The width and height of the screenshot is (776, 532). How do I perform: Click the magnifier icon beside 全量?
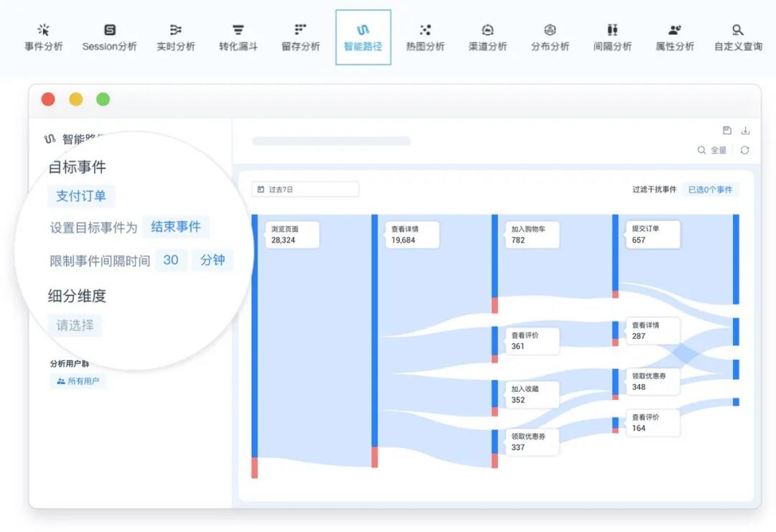[701, 150]
